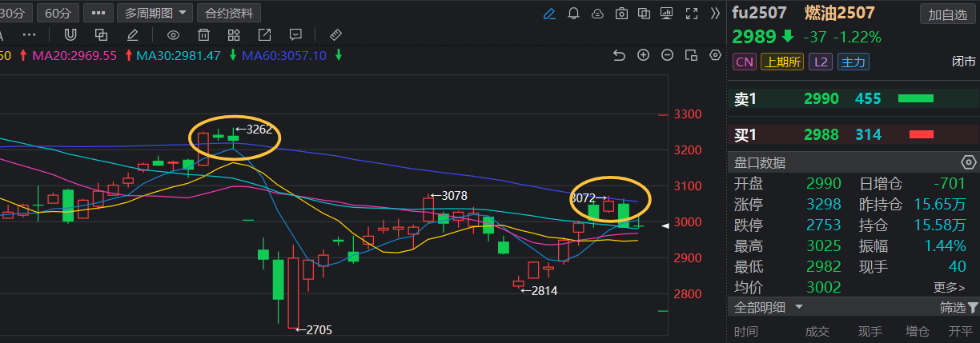Click the 跌停 value 2753

click(x=824, y=225)
